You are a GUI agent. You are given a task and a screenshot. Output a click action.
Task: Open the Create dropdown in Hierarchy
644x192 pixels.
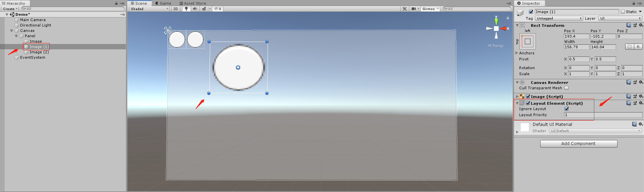click(10, 9)
